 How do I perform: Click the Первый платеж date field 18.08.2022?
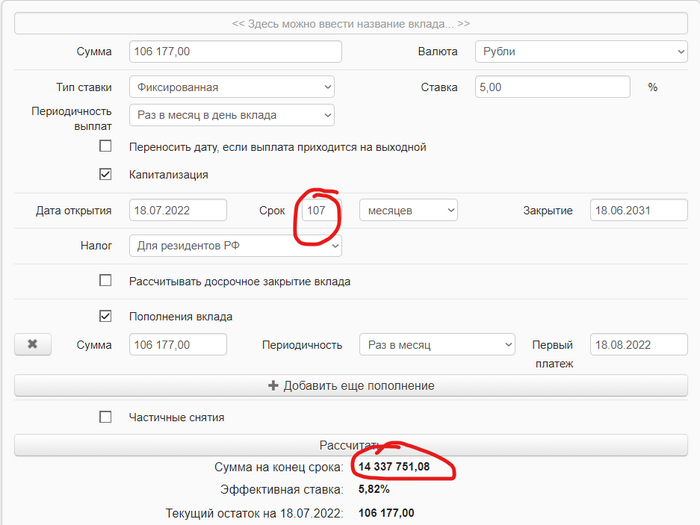639,345
